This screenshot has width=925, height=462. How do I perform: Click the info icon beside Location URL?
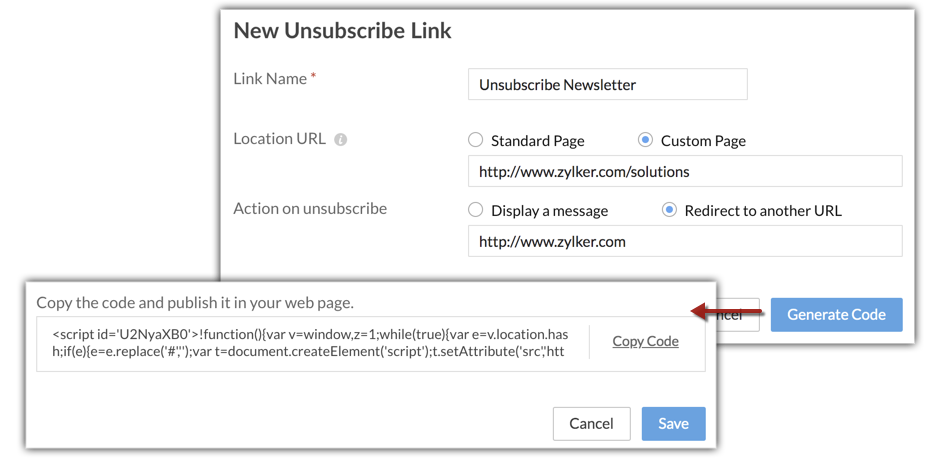340,140
